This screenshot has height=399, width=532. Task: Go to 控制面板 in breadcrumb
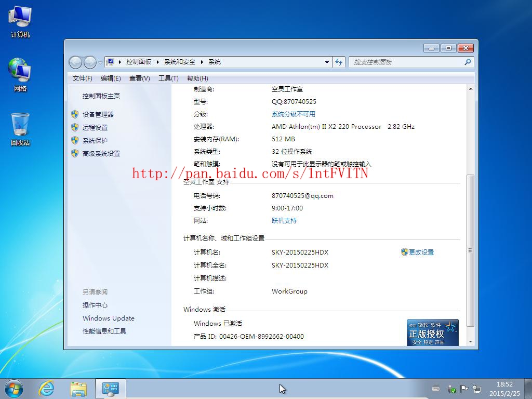tap(138, 62)
